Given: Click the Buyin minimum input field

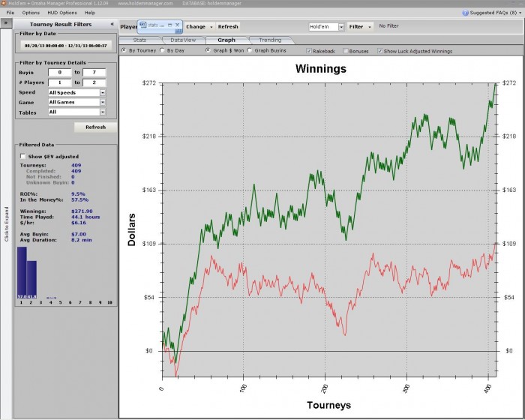Looking at the screenshot, I should pyautogui.click(x=60, y=72).
